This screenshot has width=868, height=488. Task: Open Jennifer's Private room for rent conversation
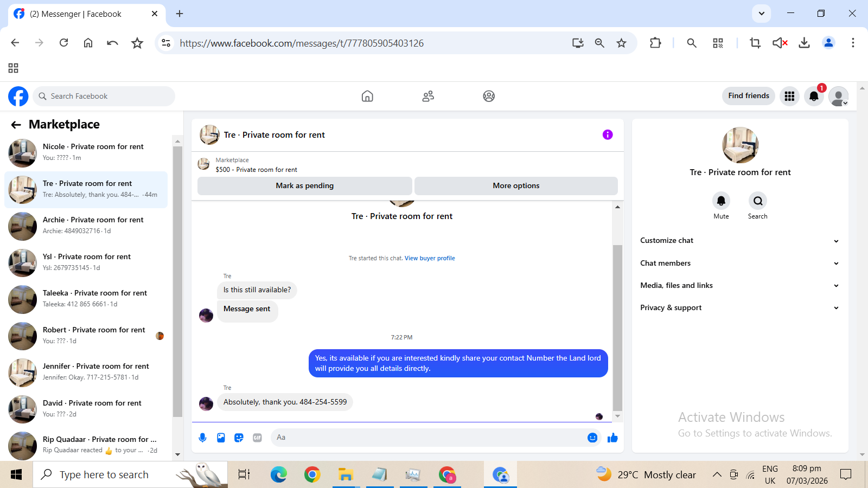coord(86,373)
